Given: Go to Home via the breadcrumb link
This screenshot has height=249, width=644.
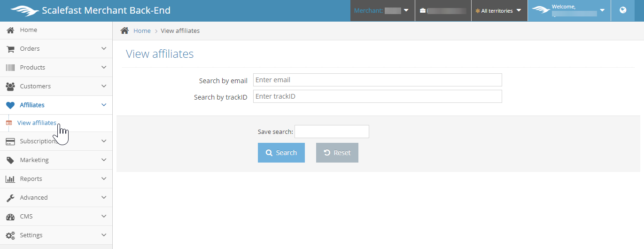Looking at the screenshot, I should pos(142,31).
